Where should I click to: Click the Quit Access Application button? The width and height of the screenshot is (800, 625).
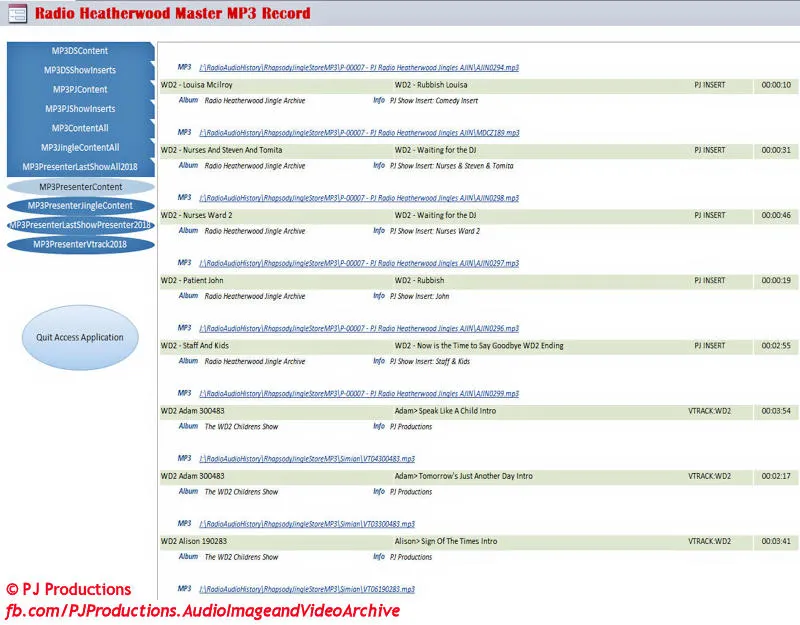click(x=80, y=338)
